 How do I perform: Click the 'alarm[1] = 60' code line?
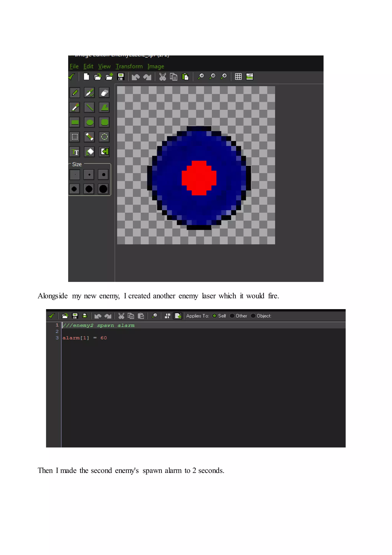click(84, 338)
